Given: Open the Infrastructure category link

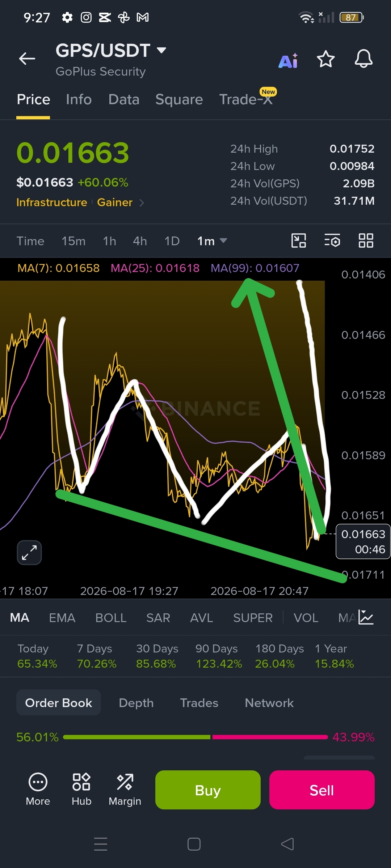Looking at the screenshot, I should click(x=52, y=203).
